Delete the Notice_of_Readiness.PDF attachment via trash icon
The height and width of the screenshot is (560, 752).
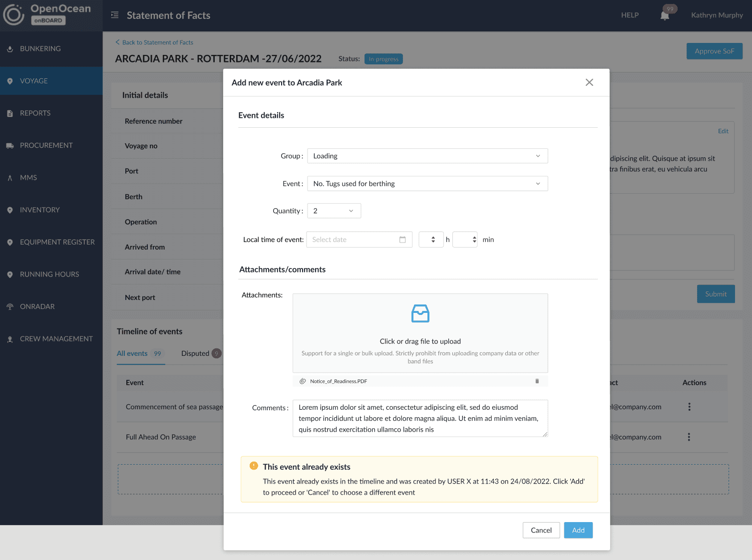[x=537, y=381]
